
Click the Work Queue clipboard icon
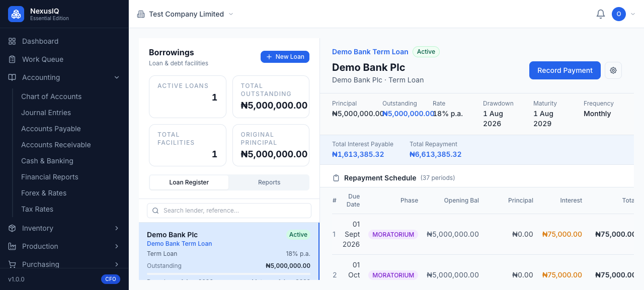[12, 59]
